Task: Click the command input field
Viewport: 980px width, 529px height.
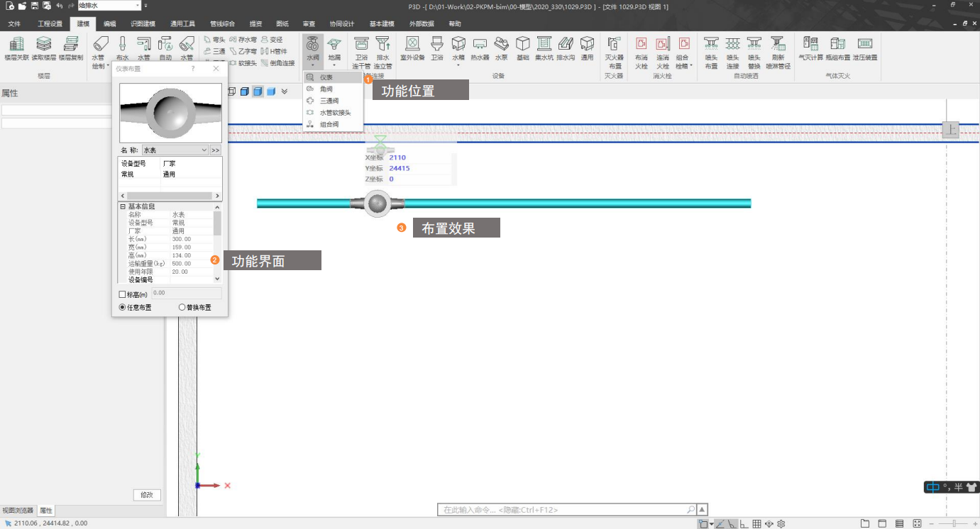Action: (564, 510)
